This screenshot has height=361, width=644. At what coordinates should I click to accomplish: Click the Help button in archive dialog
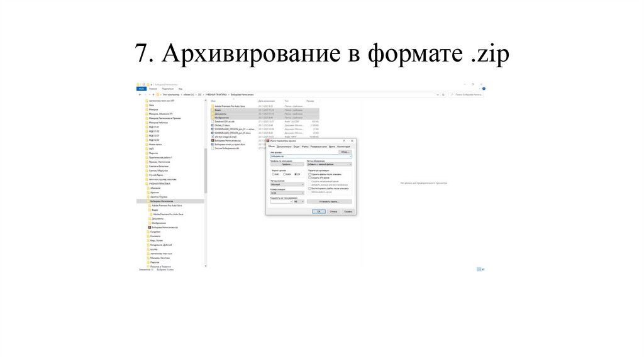(348, 211)
